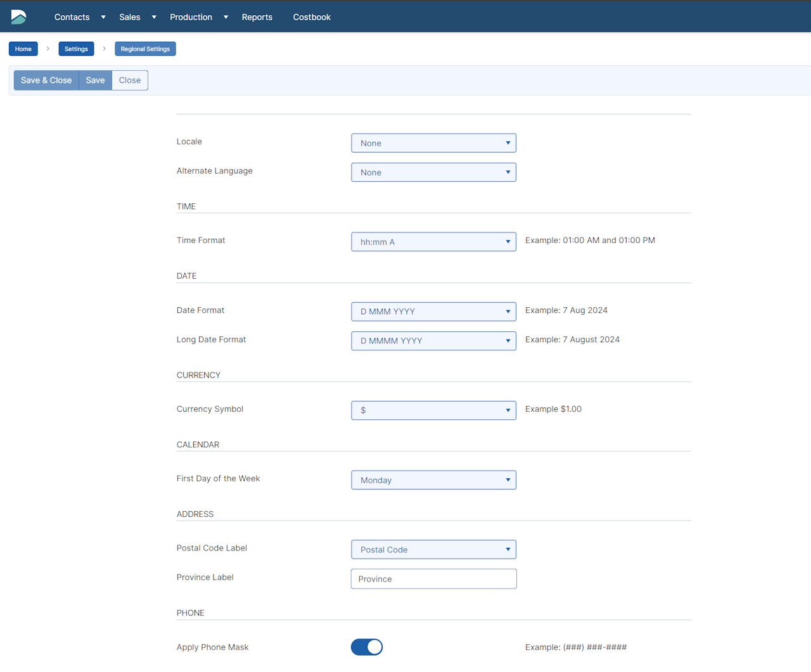Expand the Postal Code Label dropdown
Image resolution: width=811 pixels, height=672 pixels.
pyautogui.click(x=433, y=550)
